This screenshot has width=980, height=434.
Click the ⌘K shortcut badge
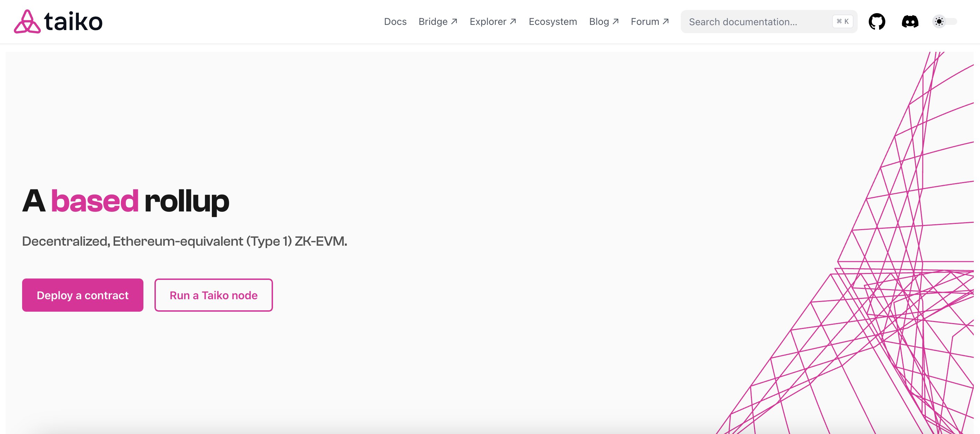click(843, 22)
